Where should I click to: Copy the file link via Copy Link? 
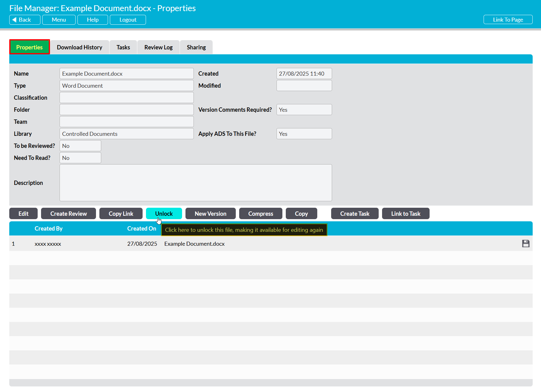121,214
